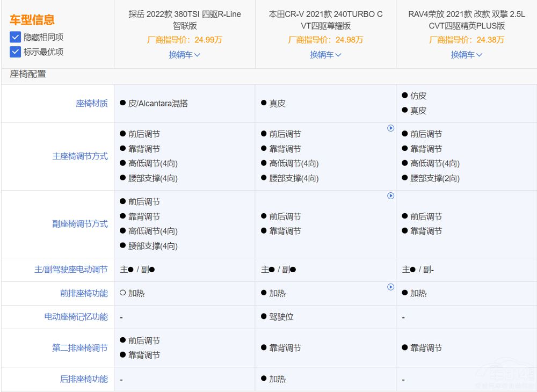Open the 前排座椅功能 parameter link
The height and width of the screenshot is (392, 537).
pos(84,293)
